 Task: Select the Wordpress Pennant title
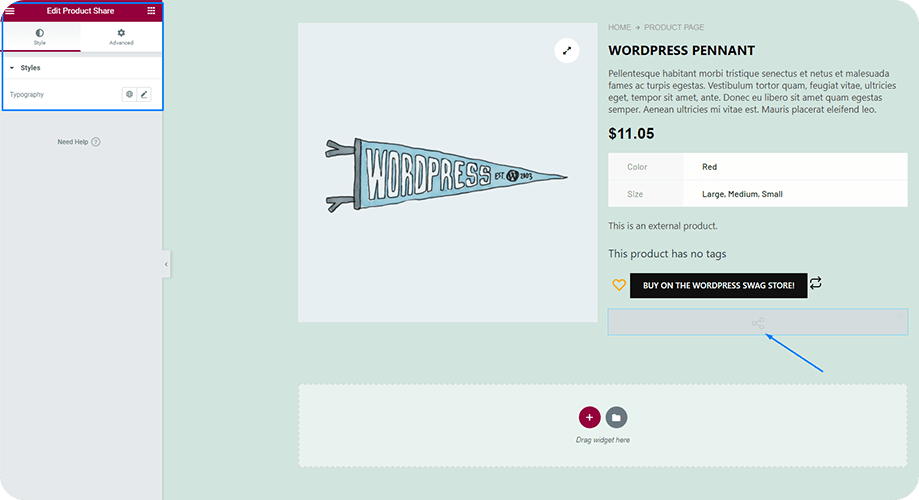[682, 50]
